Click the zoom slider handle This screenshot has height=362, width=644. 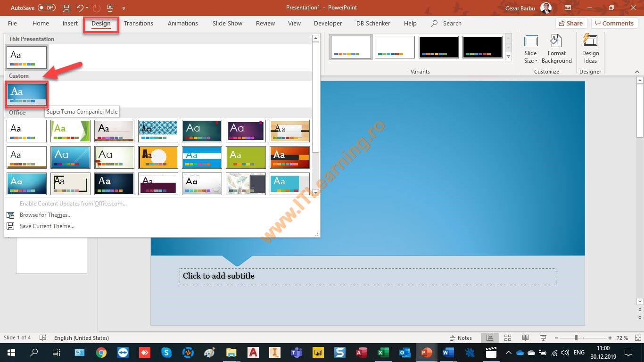point(576,338)
